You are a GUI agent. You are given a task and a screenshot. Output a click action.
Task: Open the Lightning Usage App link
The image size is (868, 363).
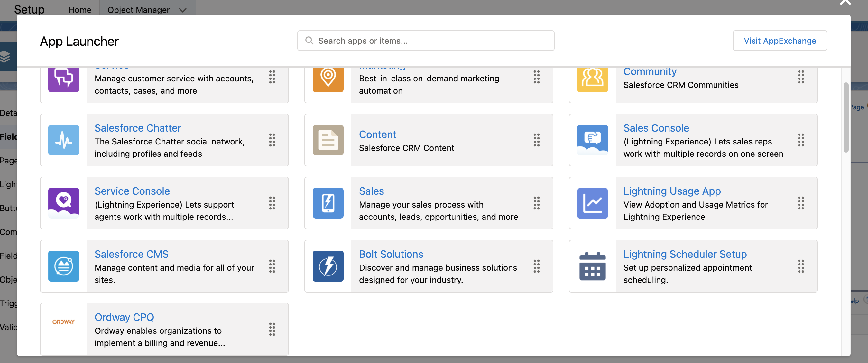[672, 191]
